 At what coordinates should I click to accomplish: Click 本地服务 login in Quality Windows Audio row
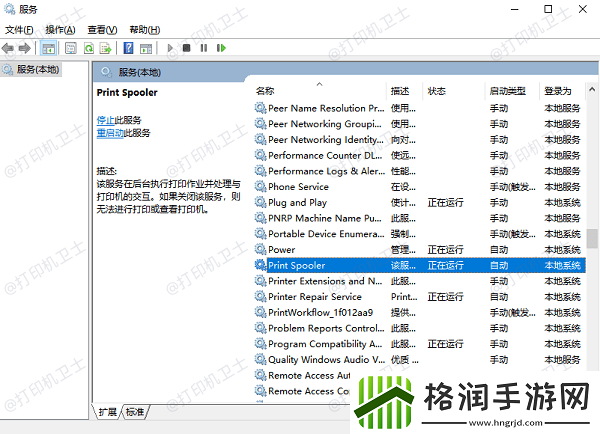562,359
